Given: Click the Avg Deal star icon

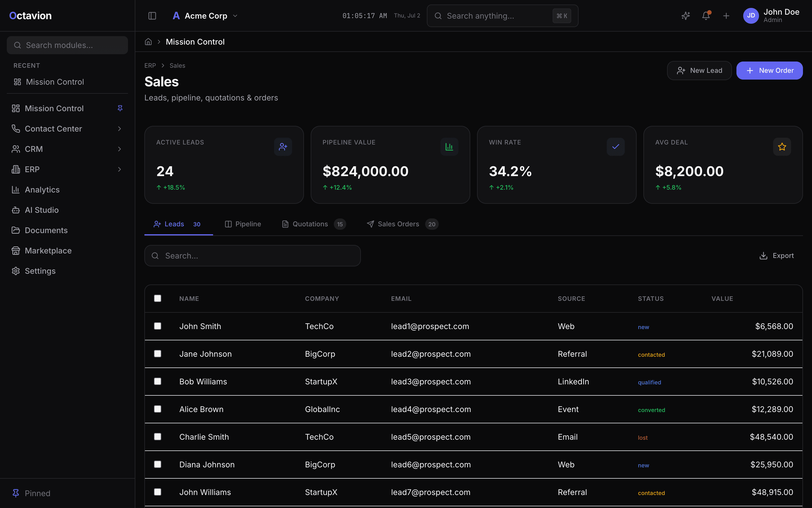Looking at the screenshot, I should 782,147.
